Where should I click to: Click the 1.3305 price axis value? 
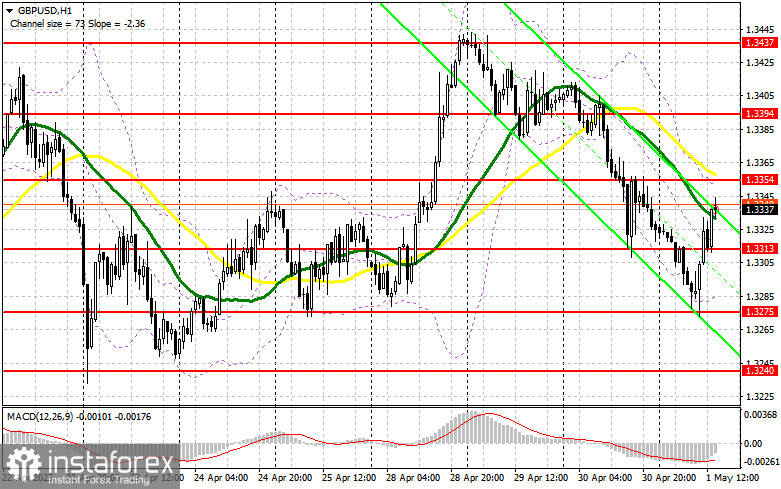tap(760, 263)
